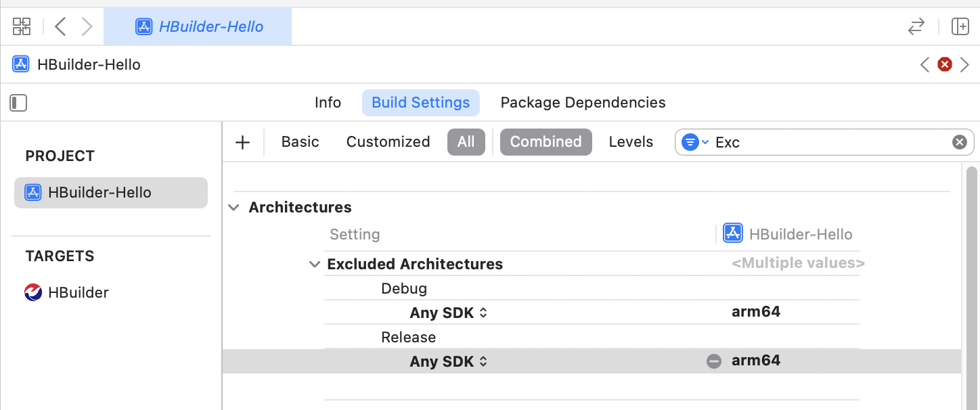Open the Package Dependencies tab
The image size is (980, 410).
point(583,103)
